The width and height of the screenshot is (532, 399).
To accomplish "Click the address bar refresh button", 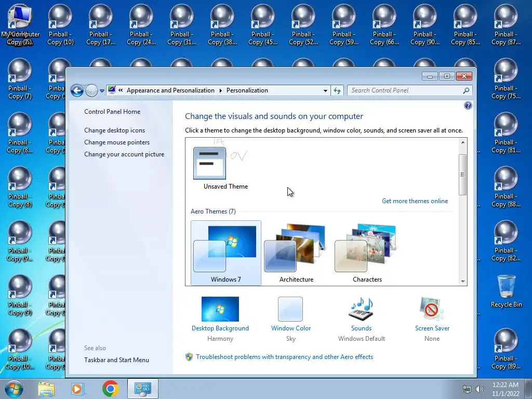I will pyautogui.click(x=337, y=90).
